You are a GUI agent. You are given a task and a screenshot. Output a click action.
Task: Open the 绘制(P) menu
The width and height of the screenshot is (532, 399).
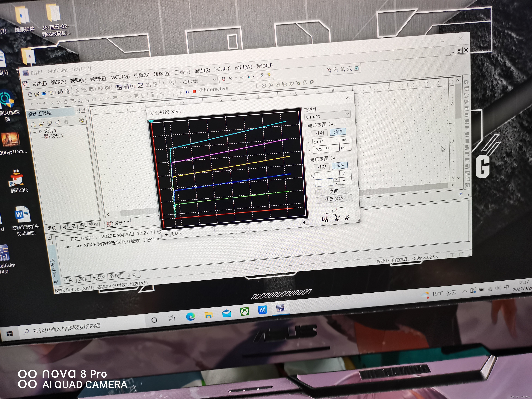98,79
